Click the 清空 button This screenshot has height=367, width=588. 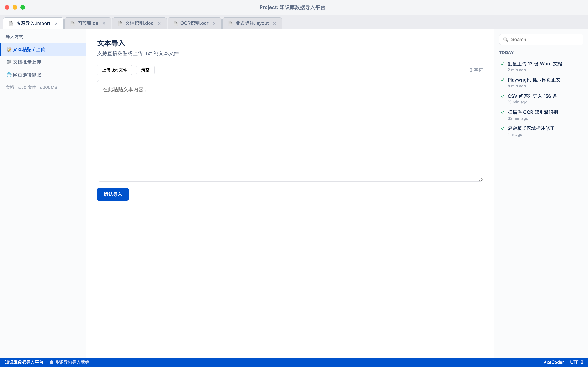(145, 70)
